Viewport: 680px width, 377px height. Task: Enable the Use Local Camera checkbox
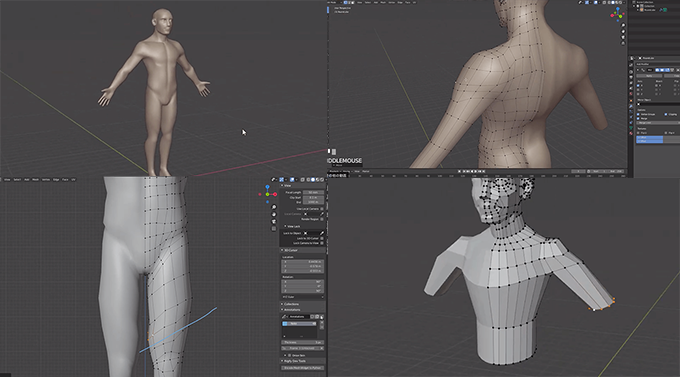click(322, 209)
